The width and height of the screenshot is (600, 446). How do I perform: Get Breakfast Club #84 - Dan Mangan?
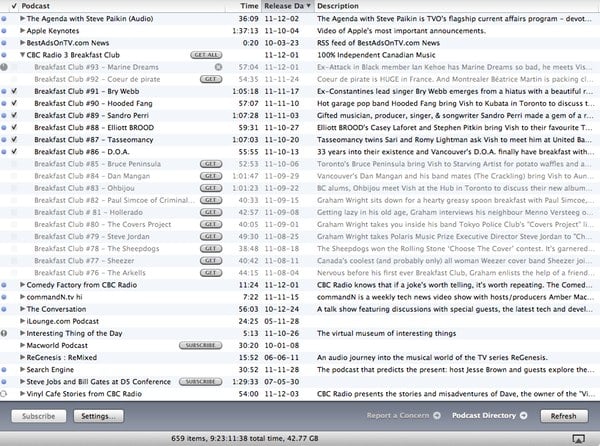(x=211, y=176)
